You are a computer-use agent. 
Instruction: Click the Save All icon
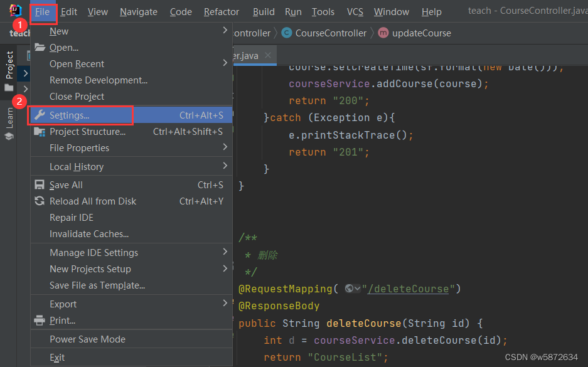[x=39, y=184]
